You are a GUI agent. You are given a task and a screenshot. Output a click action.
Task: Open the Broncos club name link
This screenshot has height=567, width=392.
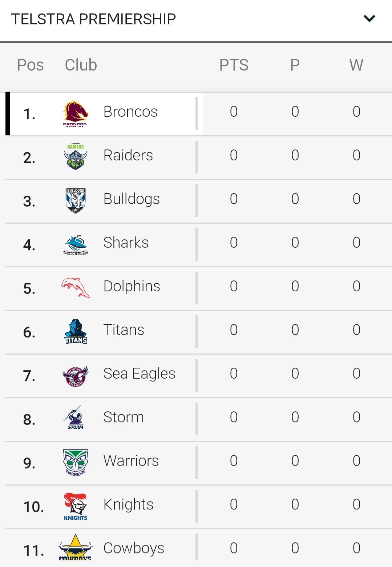(x=130, y=112)
